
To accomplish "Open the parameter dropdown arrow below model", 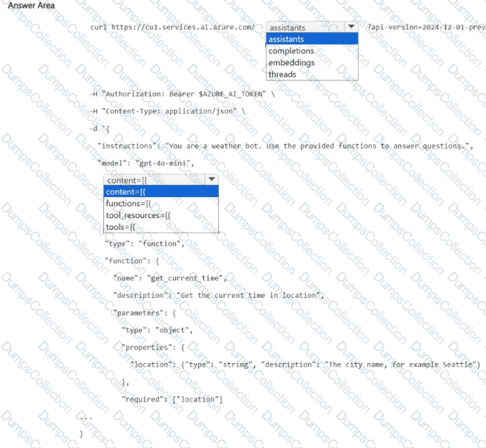I will tap(211, 180).
